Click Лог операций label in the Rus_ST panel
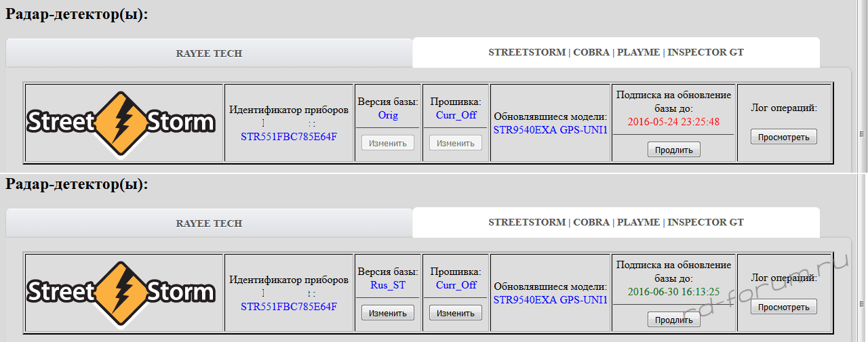The image size is (868, 342). point(784,277)
